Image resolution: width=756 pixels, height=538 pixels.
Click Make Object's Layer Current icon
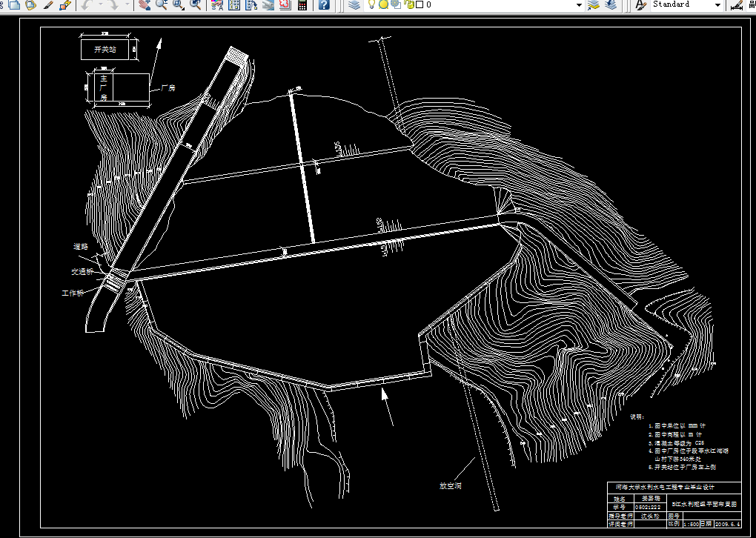(x=594, y=4)
